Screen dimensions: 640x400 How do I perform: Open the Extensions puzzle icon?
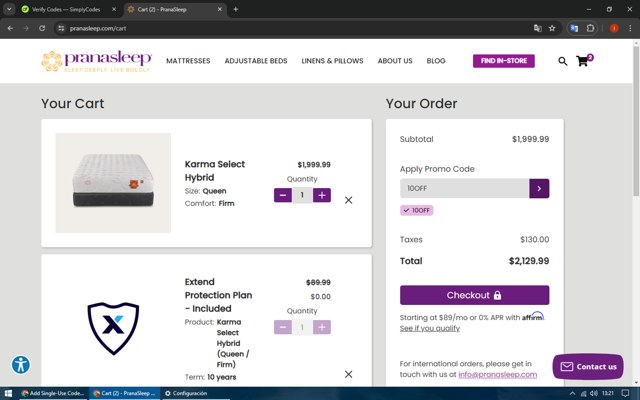590,28
